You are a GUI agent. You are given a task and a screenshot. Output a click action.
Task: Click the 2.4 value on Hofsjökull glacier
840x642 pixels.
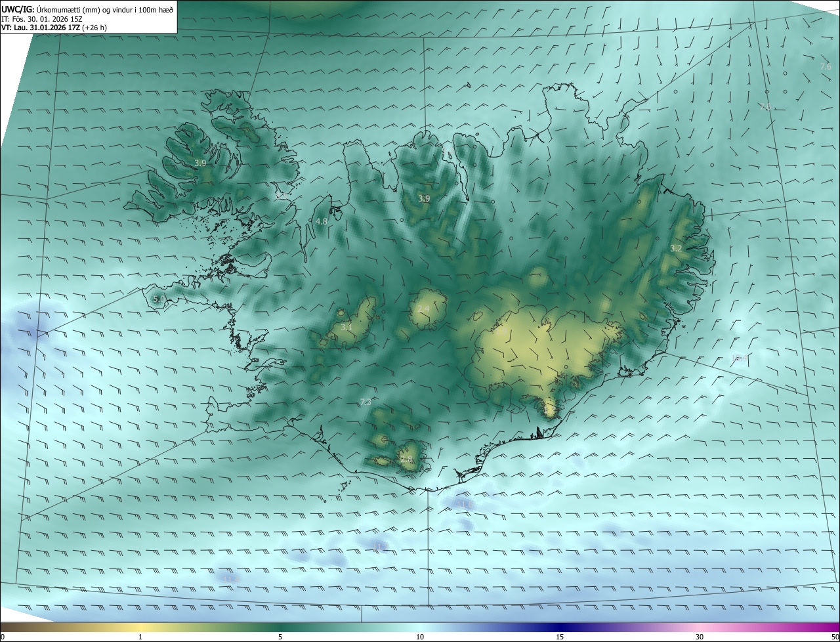(423, 309)
